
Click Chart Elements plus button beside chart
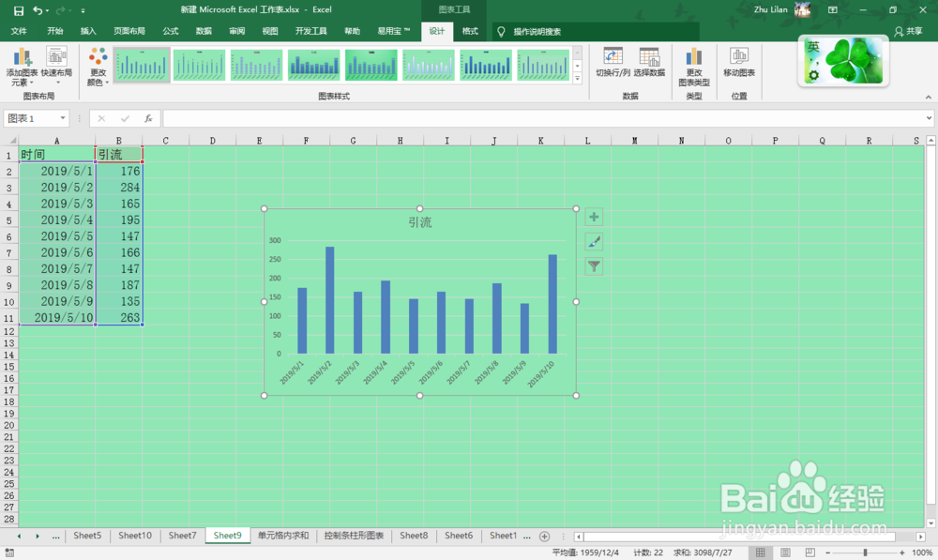click(594, 218)
